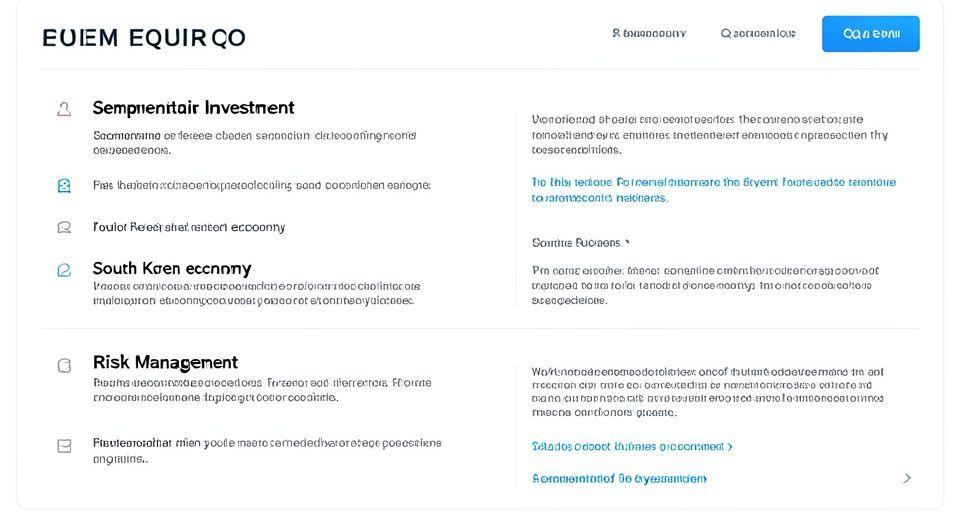Expand the bottom-right chevron arrow
Image resolution: width=960 pixels, height=528 pixels.
coord(907,478)
